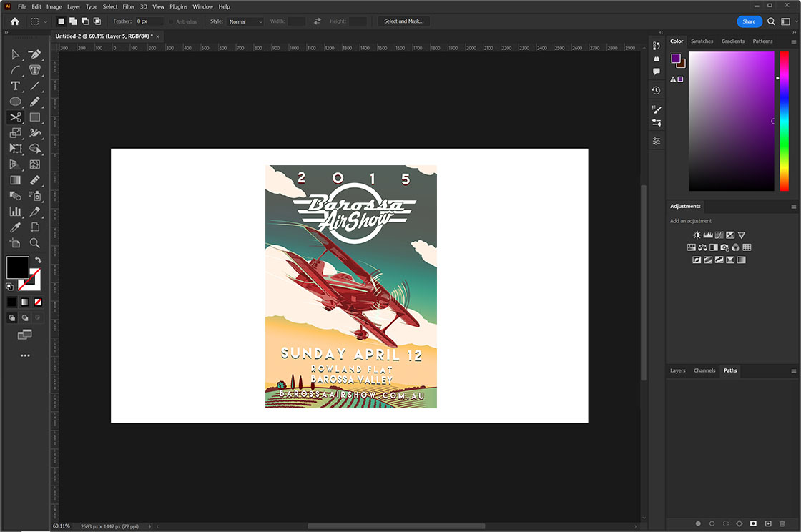
Task: Select the Type tool
Action: [x=15, y=86]
